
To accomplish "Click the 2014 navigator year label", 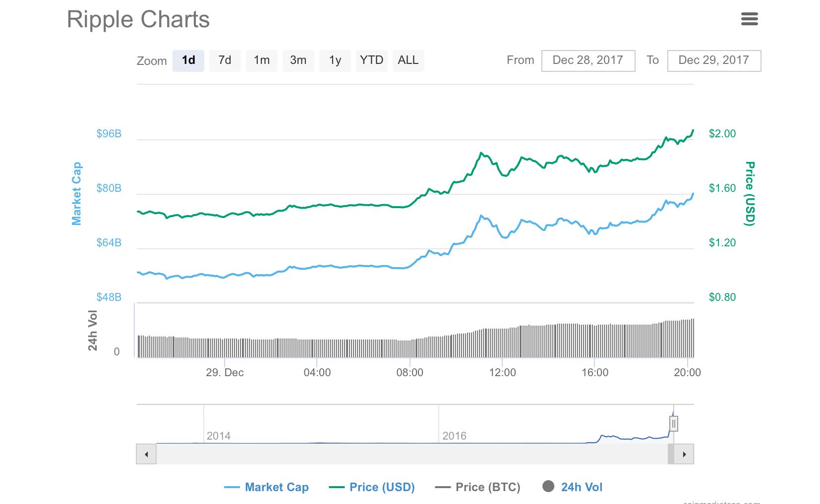I will pyautogui.click(x=219, y=436).
